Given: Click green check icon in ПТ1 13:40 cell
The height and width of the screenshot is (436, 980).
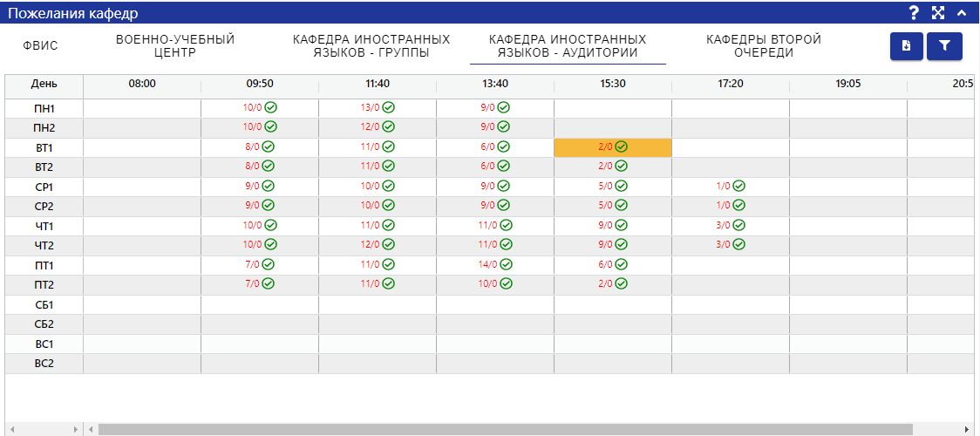Looking at the screenshot, I should click(506, 264).
